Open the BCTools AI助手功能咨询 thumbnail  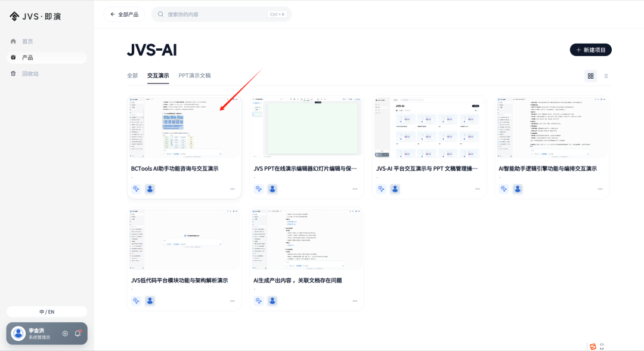pyautogui.click(x=184, y=127)
